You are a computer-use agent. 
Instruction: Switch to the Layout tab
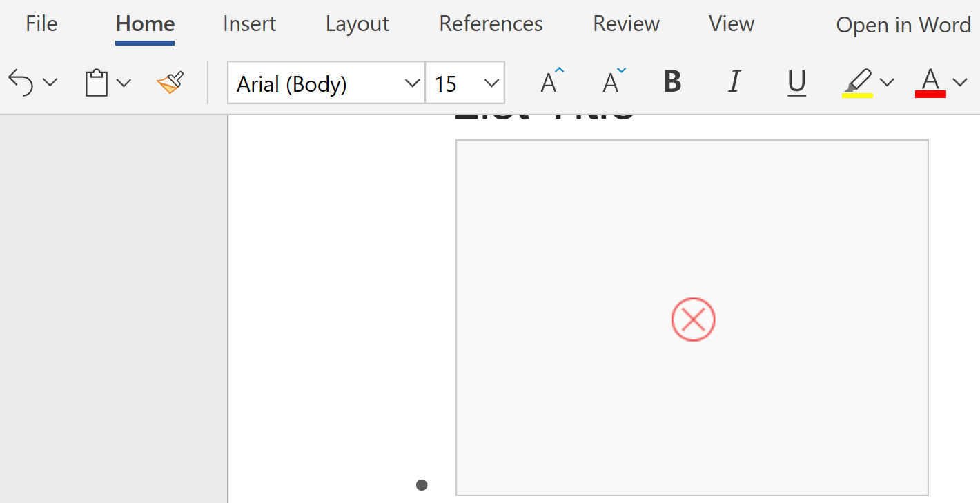357,24
